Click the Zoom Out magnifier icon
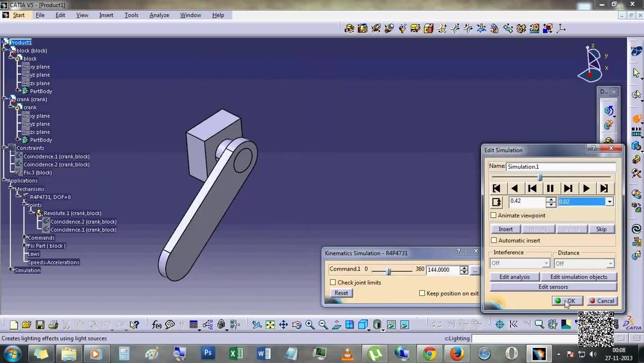 [x=323, y=325]
